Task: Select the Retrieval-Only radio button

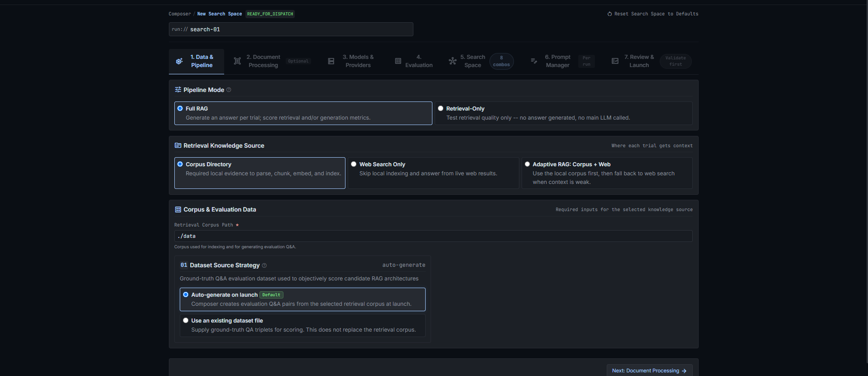Action: (x=441, y=108)
